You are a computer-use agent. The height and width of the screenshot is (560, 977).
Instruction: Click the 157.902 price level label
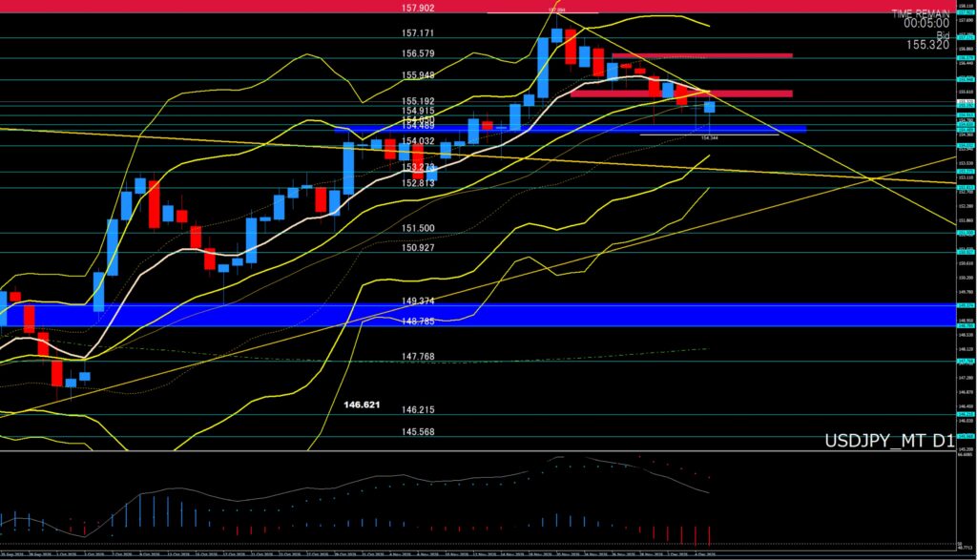pyautogui.click(x=418, y=8)
